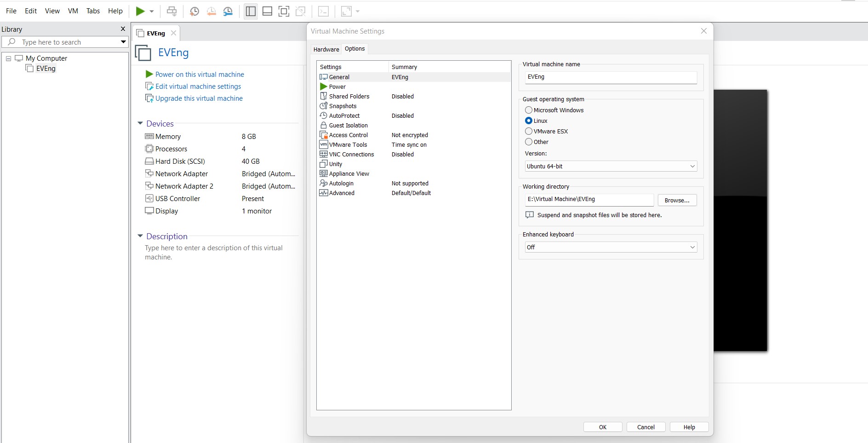Select the Autologin settings icon
The width and height of the screenshot is (868, 443).
(x=324, y=183)
